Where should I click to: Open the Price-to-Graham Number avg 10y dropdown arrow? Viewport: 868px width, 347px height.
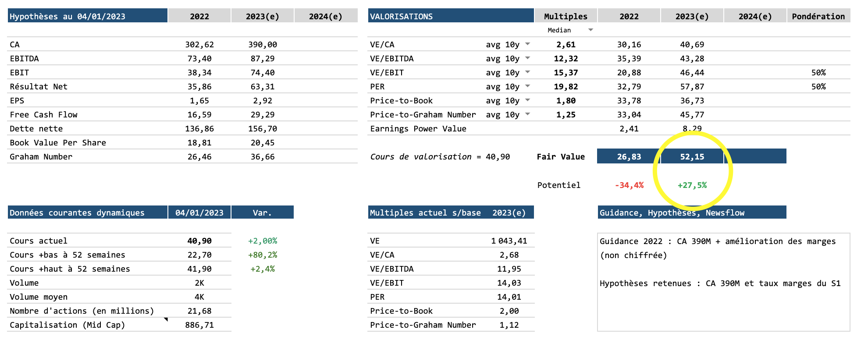coord(527,114)
